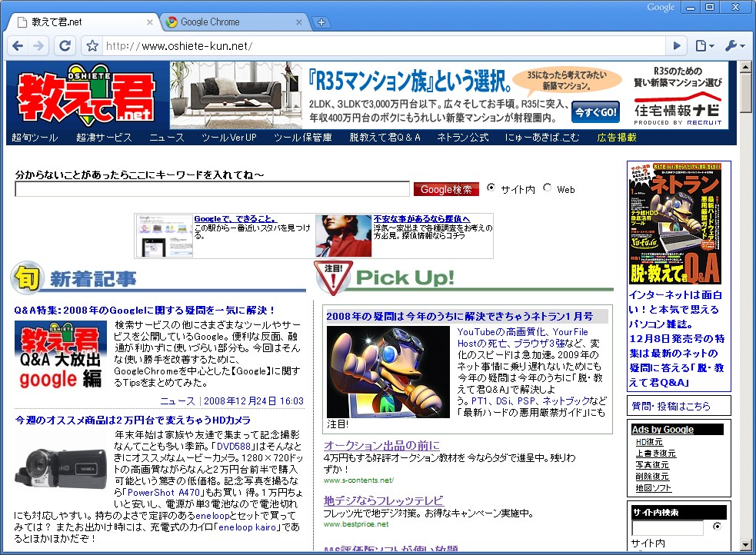Image resolution: width=756 pixels, height=555 pixels.
Task: Open the Q&A特集 2008年のGoogle article headline
Action: pos(145,311)
